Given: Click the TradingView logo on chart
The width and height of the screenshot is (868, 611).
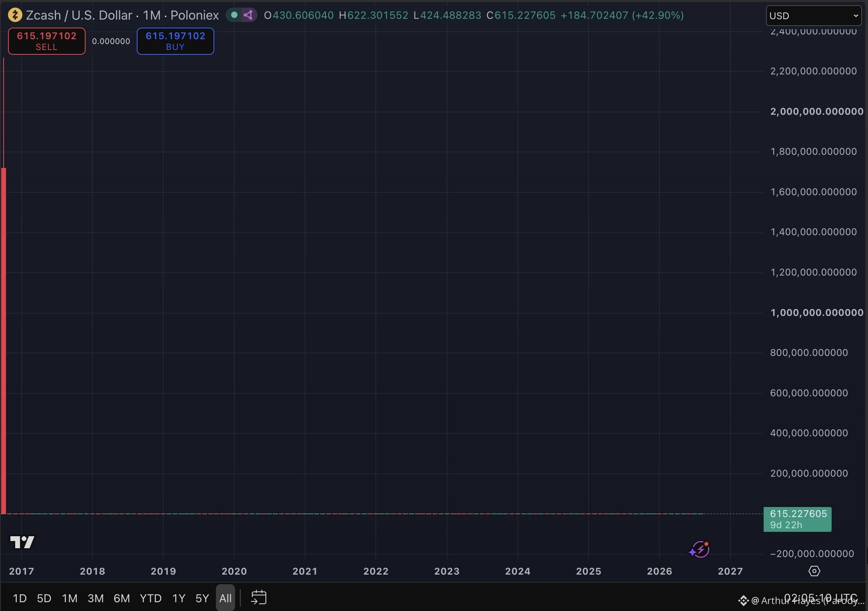Looking at the screenshot, I should [x=22, y=542].
